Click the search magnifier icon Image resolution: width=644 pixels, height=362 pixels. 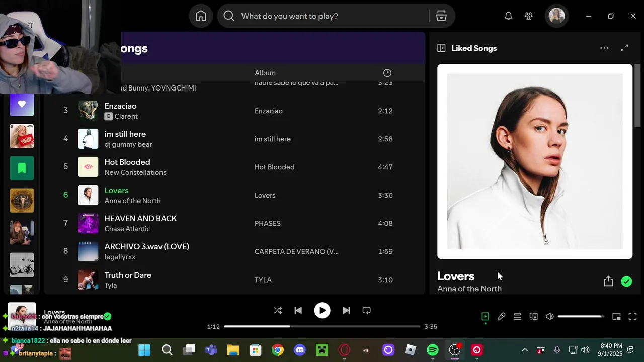pos(229,16)
